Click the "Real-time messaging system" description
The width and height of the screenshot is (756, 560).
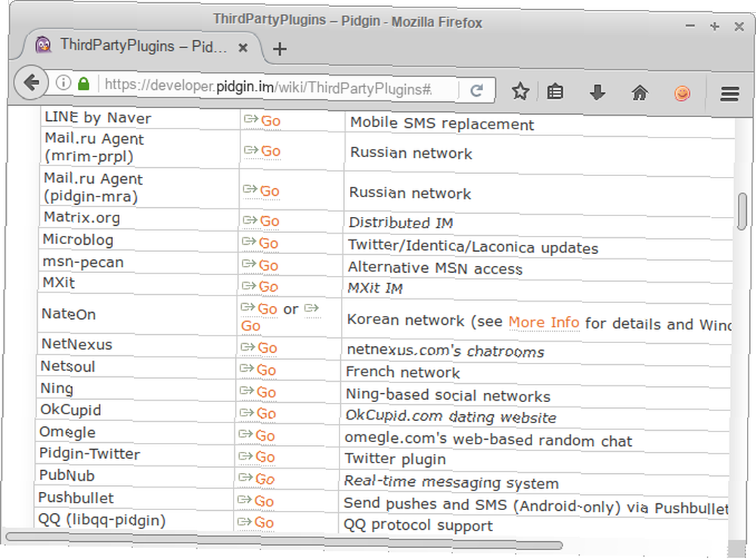[x=452, y=482]
